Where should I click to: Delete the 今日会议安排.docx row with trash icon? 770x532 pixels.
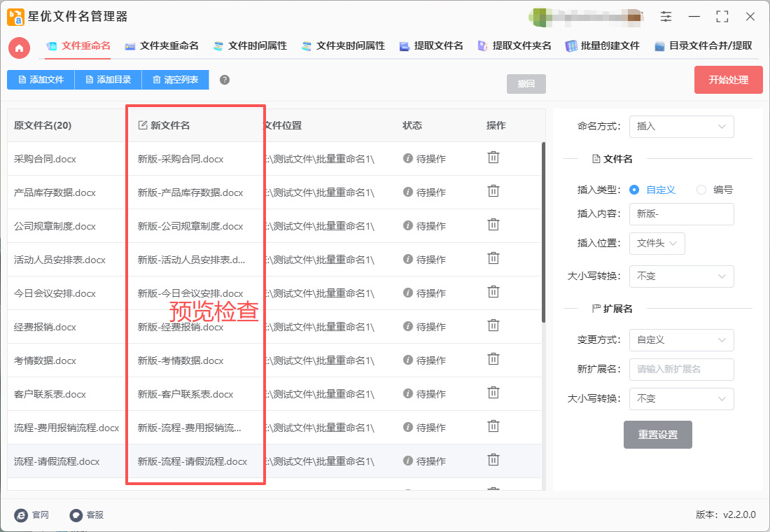(493, 293)
